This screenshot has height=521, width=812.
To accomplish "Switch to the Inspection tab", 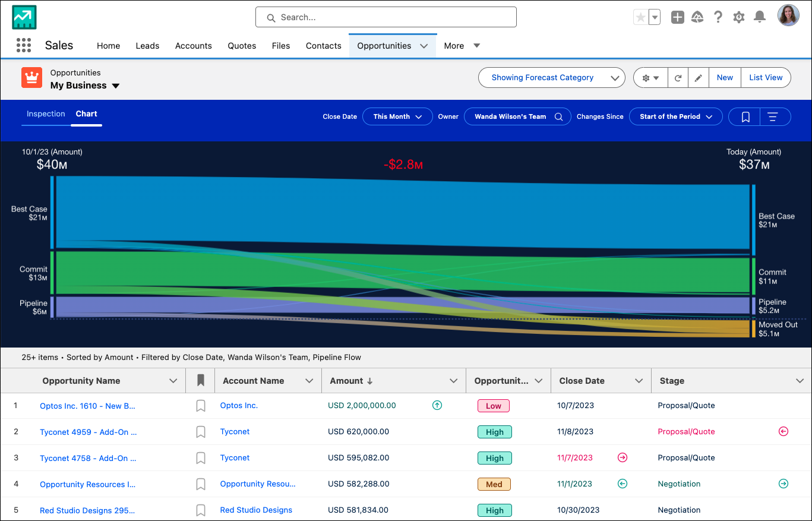I will tap(46, 114).
